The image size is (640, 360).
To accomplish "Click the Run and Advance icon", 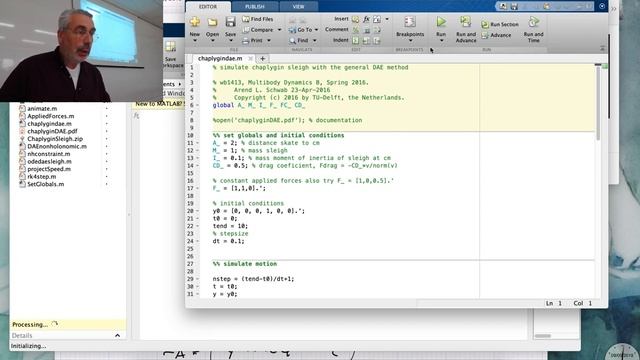I will point(465,22).
